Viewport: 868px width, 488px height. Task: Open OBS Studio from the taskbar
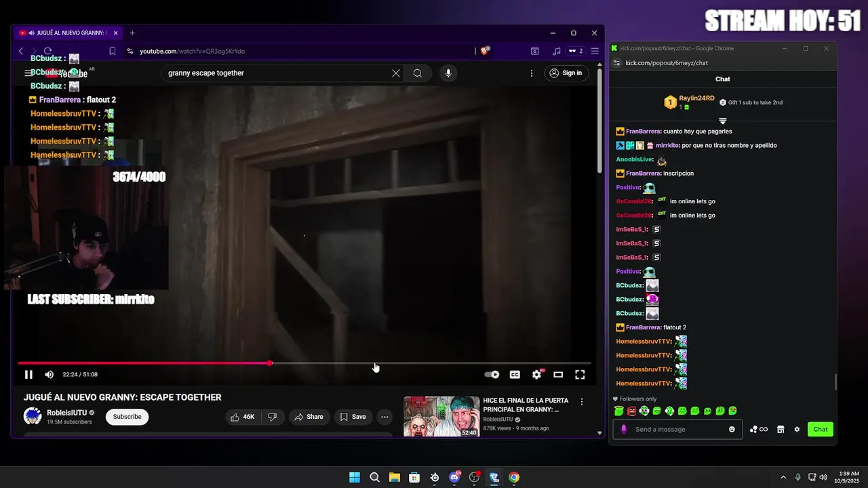pyautogui.click(x=474, y=477)
